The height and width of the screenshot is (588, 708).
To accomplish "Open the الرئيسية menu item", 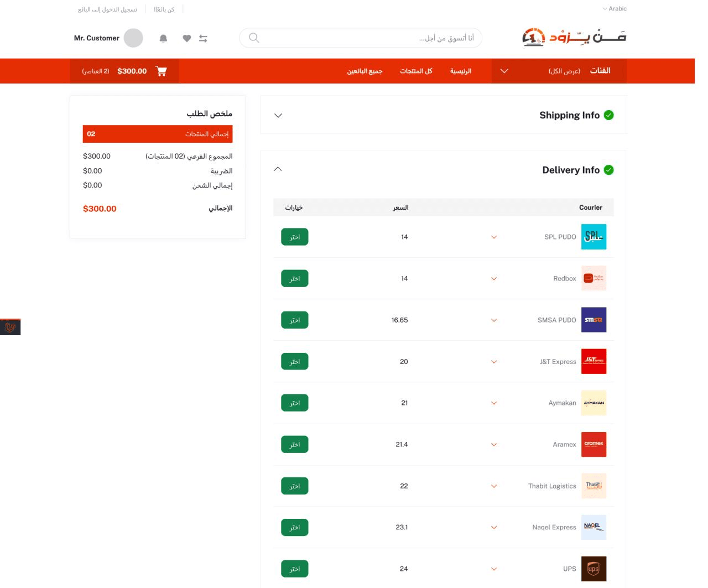I will (x=461, y=71).
